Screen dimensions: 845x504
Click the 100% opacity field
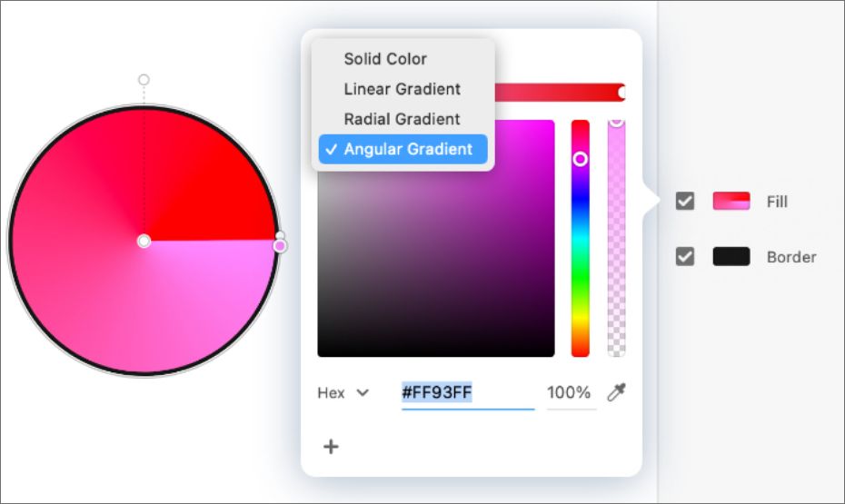[x=570, y=393]
